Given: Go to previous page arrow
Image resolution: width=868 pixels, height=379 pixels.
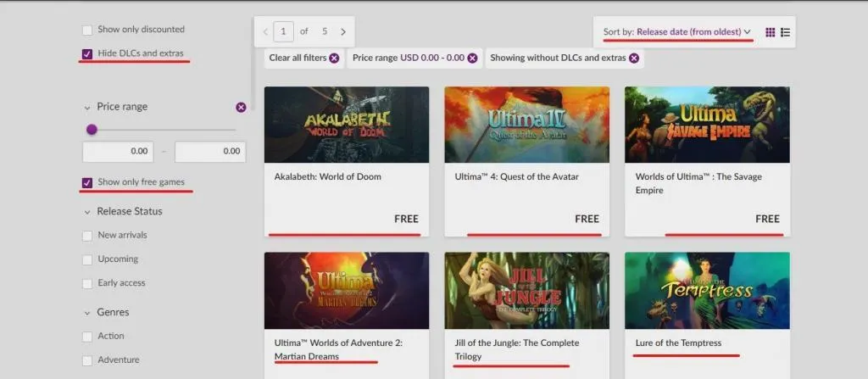Looking at the screenshot, I should point(265,31).
